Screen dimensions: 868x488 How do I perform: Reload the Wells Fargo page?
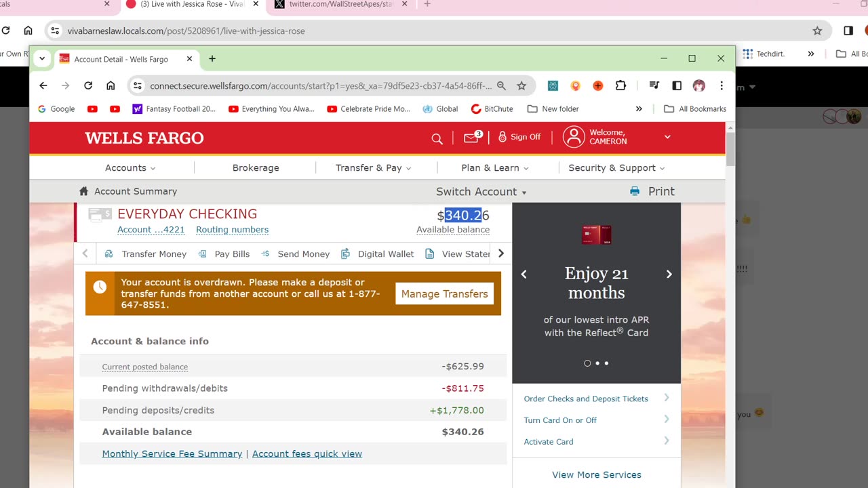coord(88,85)
